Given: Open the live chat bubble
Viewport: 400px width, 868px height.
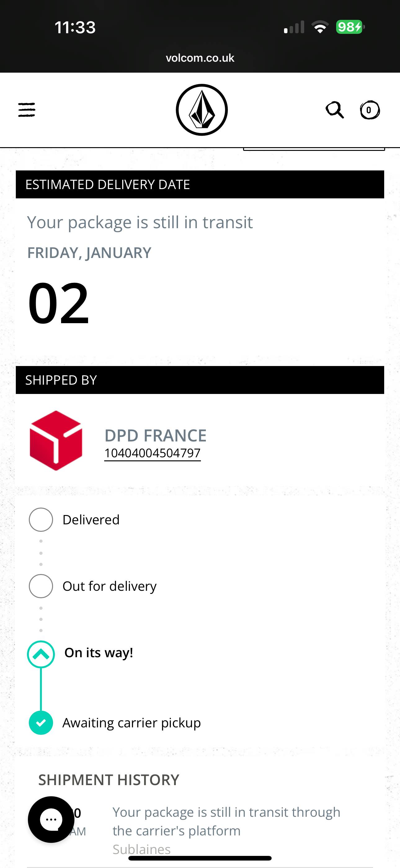Looking at the screenshot, I should point(51,819).
